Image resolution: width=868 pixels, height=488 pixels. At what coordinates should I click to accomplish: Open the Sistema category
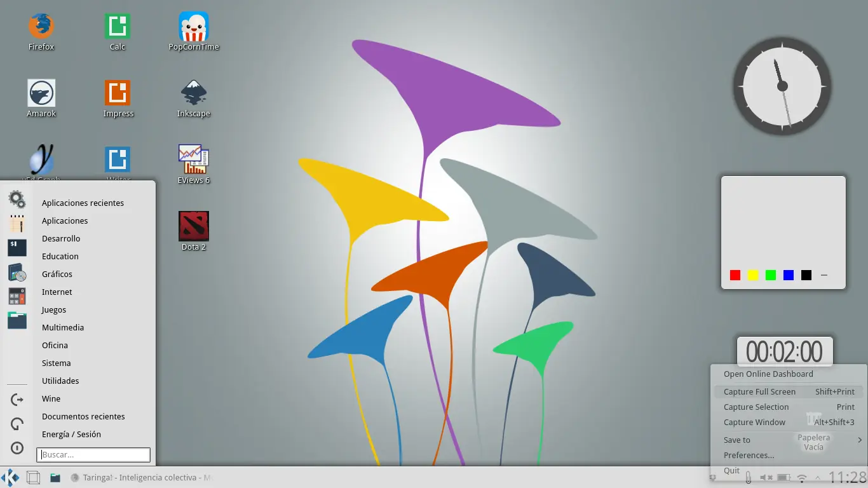pyautogui.click(x=57, y=363)
